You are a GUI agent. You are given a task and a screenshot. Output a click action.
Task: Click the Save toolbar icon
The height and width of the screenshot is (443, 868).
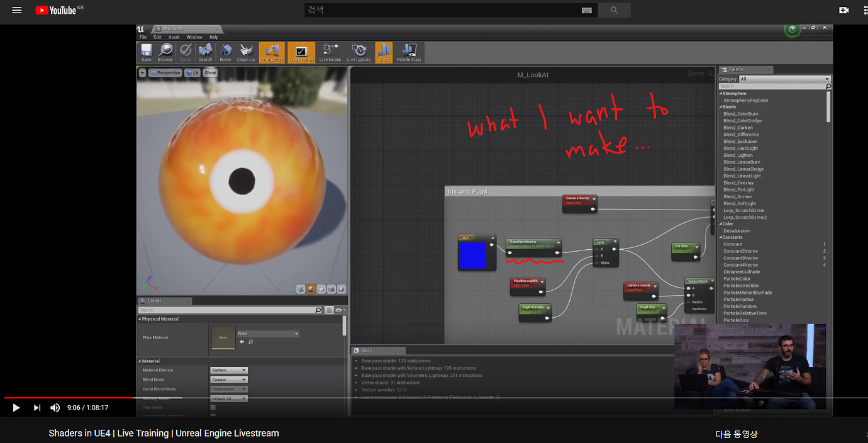tap(145, 52)
